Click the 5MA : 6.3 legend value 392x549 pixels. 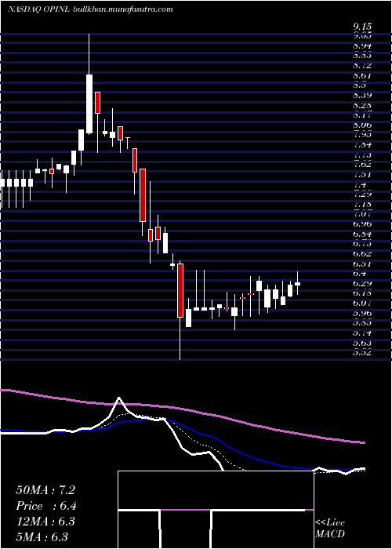42,537
